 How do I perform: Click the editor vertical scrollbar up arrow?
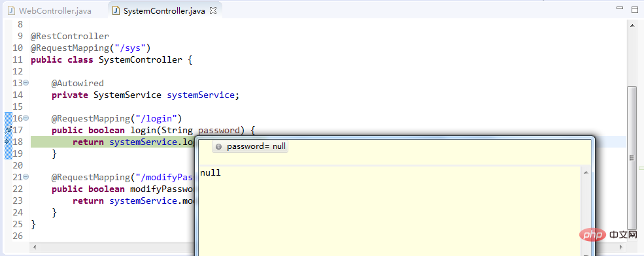632,25
